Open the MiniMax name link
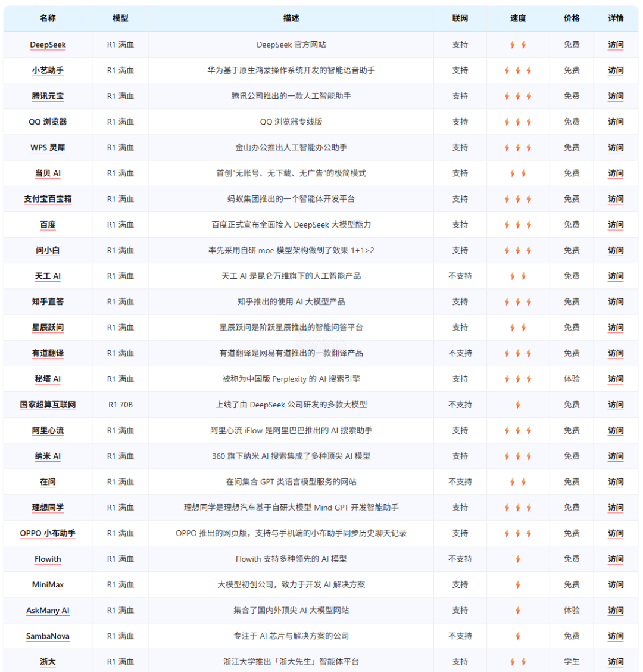Screen dimensions: 643x672 coord(48,584)
